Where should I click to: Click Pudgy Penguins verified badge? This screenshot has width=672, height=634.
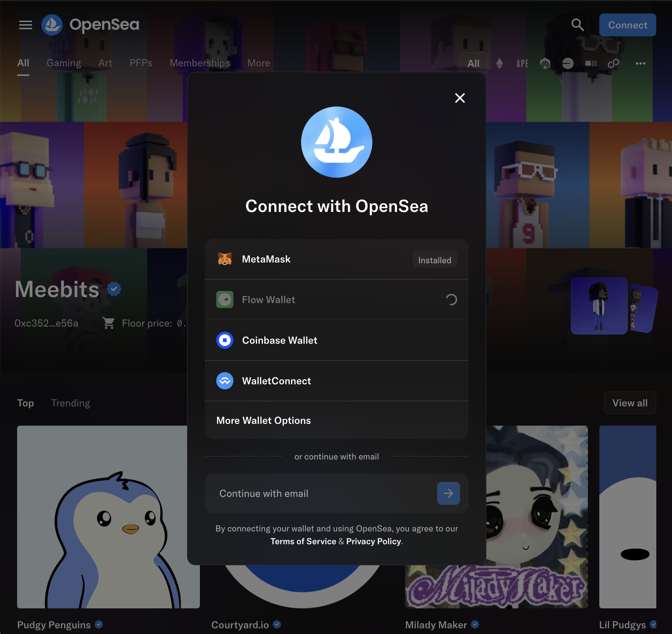click(99, 624)
